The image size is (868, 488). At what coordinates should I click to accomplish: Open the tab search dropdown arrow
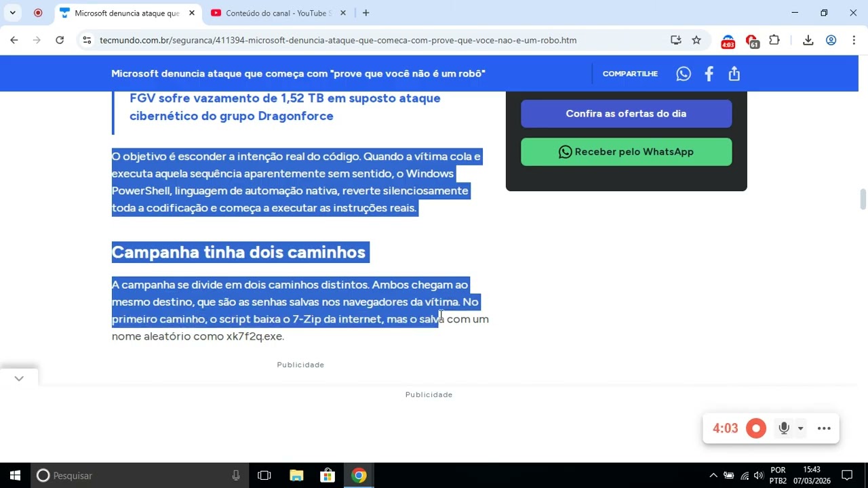[x=12, y=13]
